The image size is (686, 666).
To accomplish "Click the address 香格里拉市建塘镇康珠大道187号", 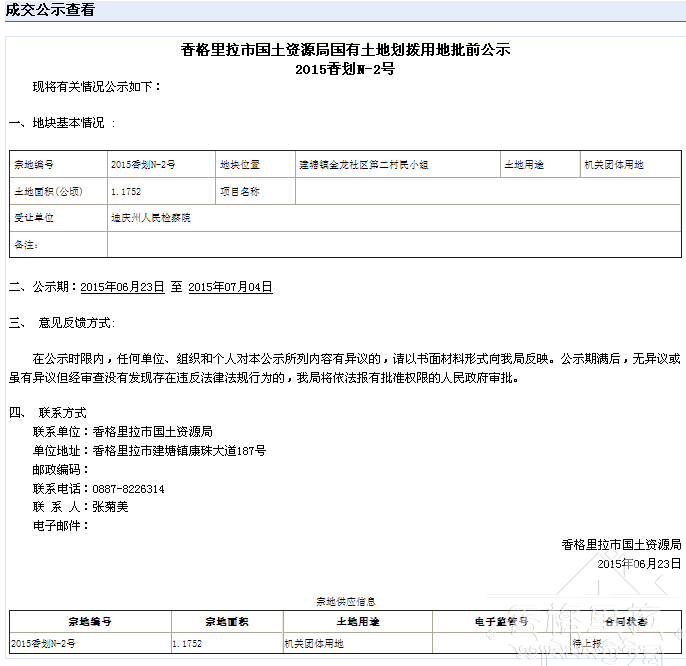I will [x=179, y=451].
